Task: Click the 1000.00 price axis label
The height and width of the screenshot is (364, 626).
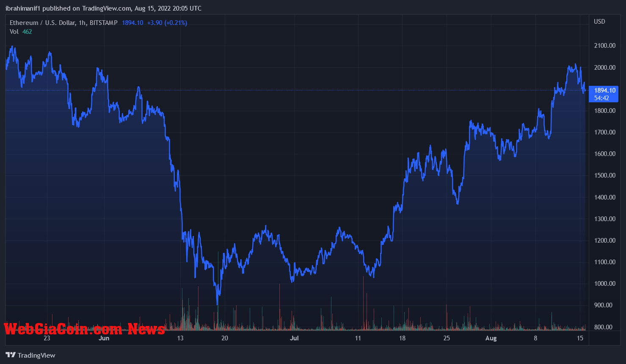Action: 605,284
